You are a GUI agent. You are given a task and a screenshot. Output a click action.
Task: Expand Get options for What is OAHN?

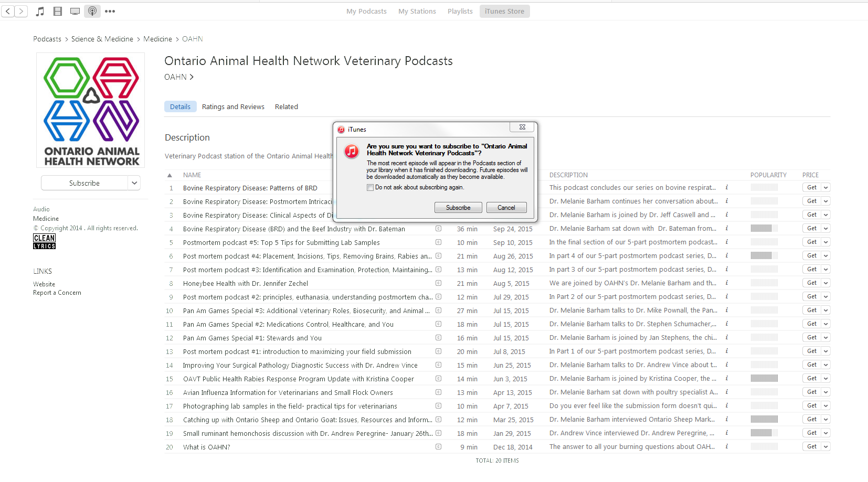[825, 446]
